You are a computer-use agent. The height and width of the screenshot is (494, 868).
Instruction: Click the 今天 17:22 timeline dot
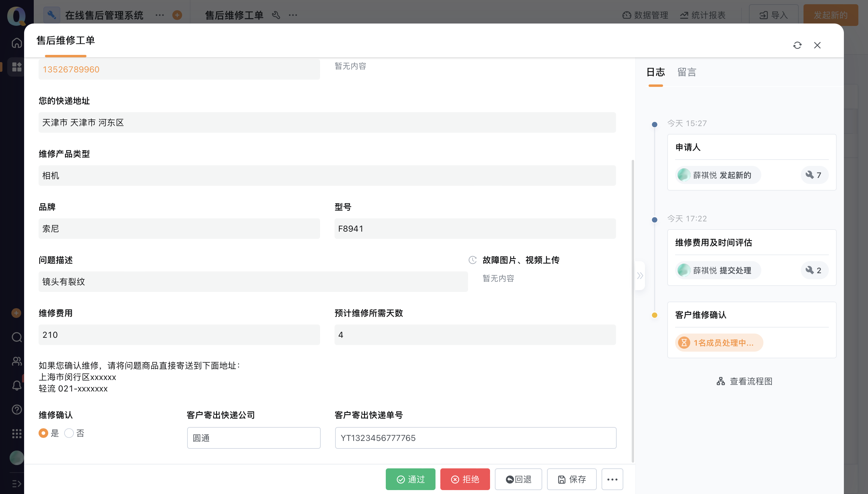[x=654, y=220]
